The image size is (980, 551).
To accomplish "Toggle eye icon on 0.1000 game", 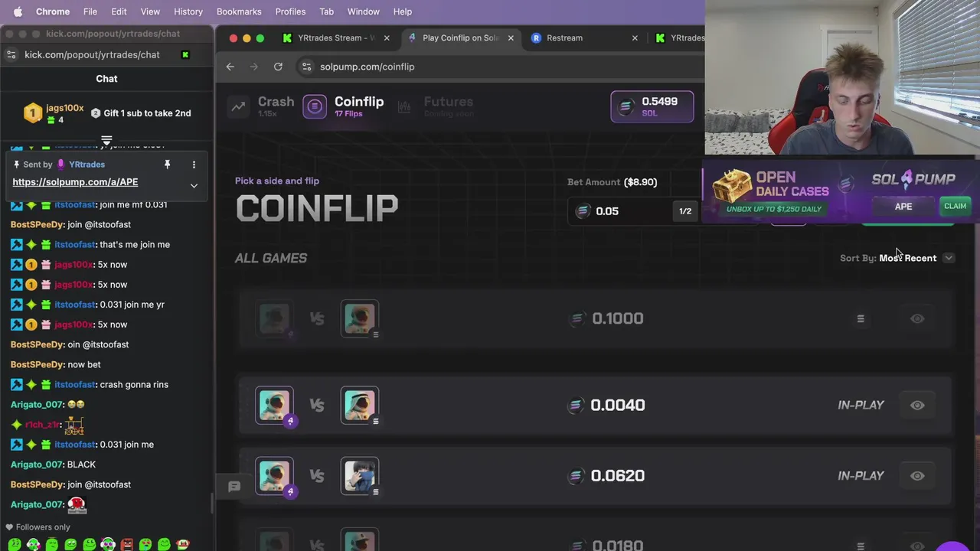I will (917, 318).
